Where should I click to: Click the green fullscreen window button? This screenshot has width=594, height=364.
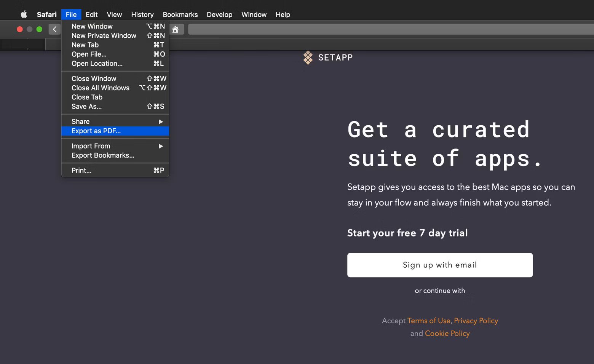[x=39, y=29]
